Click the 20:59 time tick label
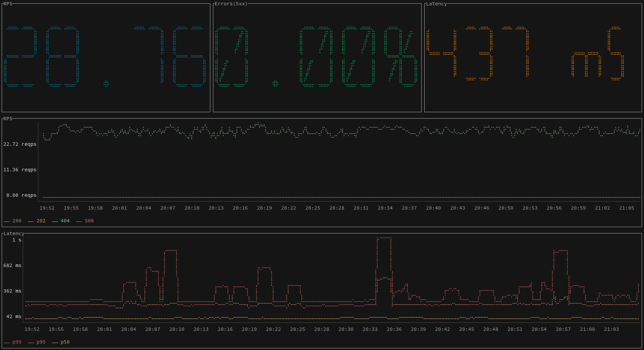Screen dimensions: 644x350 tap(578, 208)
